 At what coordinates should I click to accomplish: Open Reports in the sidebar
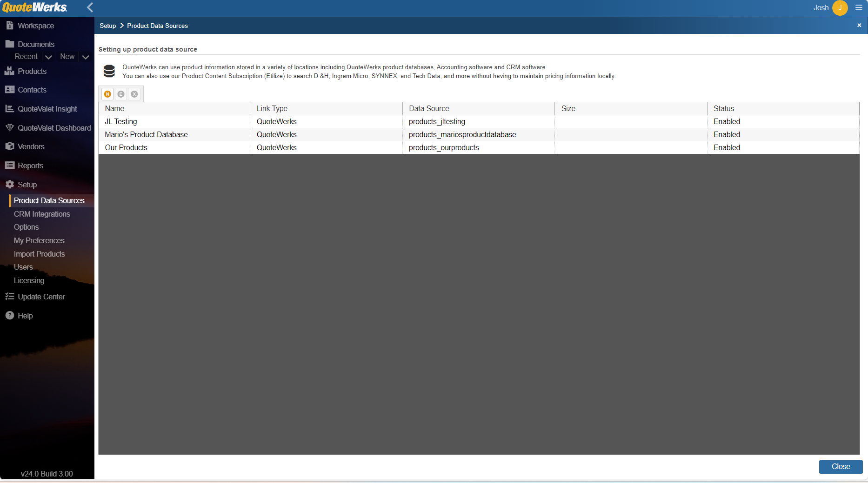pyautogui.click(x=30, y=165)
